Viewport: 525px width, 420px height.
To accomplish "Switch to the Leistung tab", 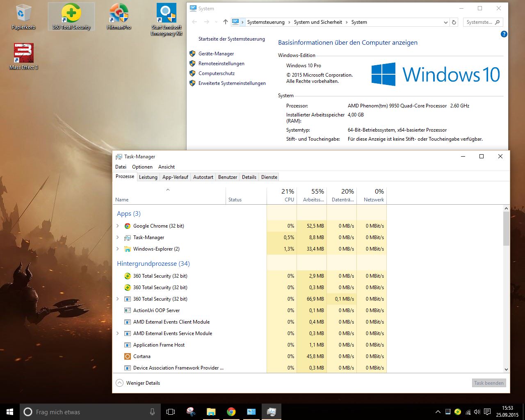I will click(x=148, y=177).
